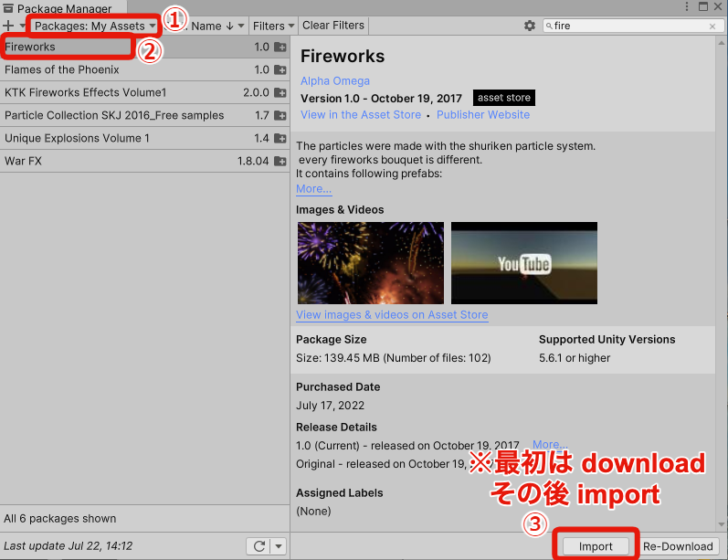The image size is (728, 560).
Task: Select Flames of the Phoenix package
Action: tap(144, 69)
